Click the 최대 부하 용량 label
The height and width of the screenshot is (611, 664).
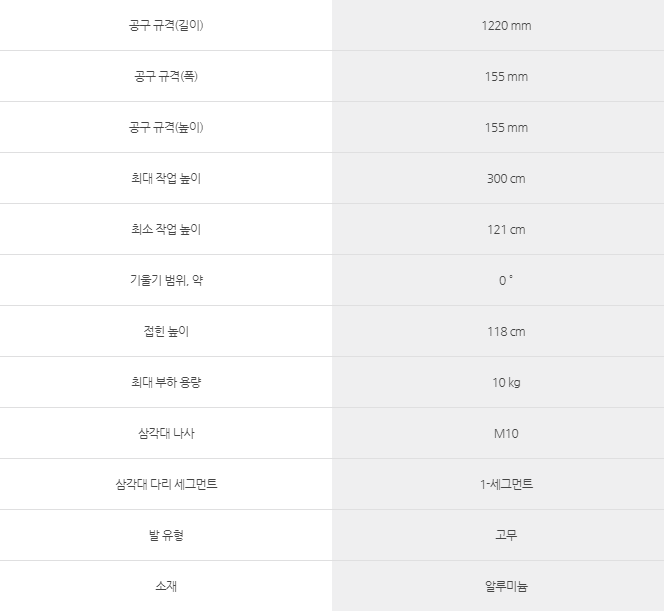click(166, 382)
